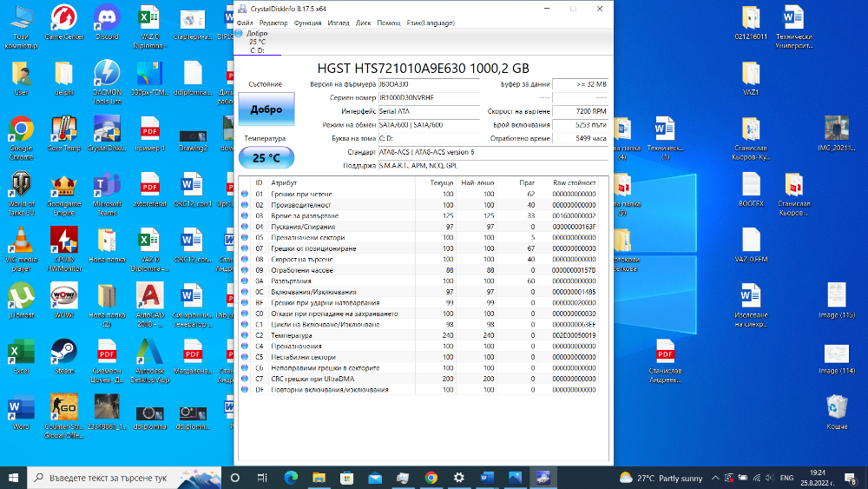Open the Excel desktop shortcut
The image size is (868, 489).
click(x=21, y=357)
